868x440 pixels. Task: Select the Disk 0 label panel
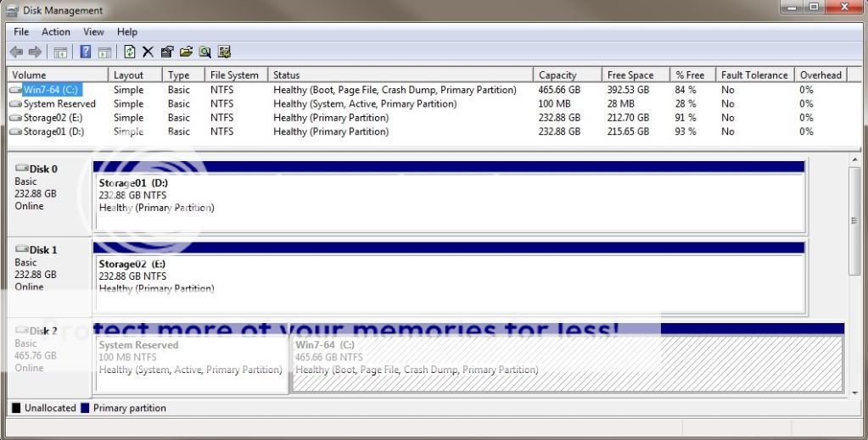pyautogui.click(x=49, y=197)
